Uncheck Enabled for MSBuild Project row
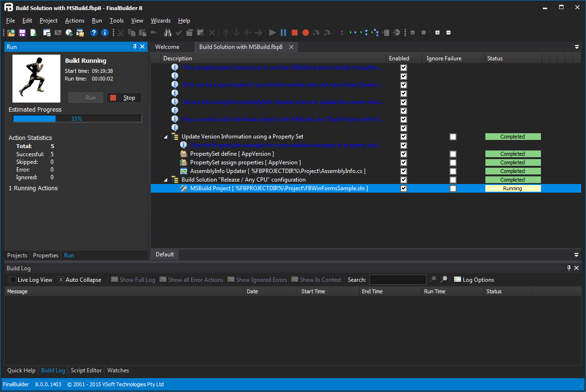 [403, 188]
